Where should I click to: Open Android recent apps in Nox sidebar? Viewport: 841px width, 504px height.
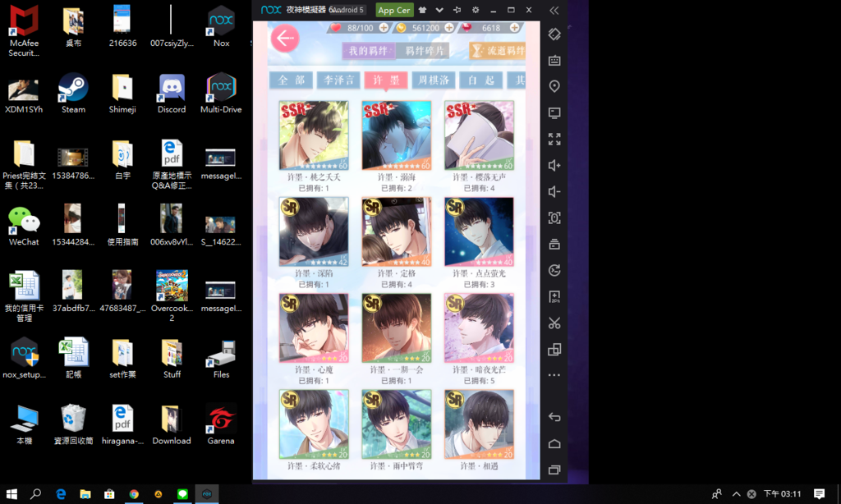[x=554, y=470]
